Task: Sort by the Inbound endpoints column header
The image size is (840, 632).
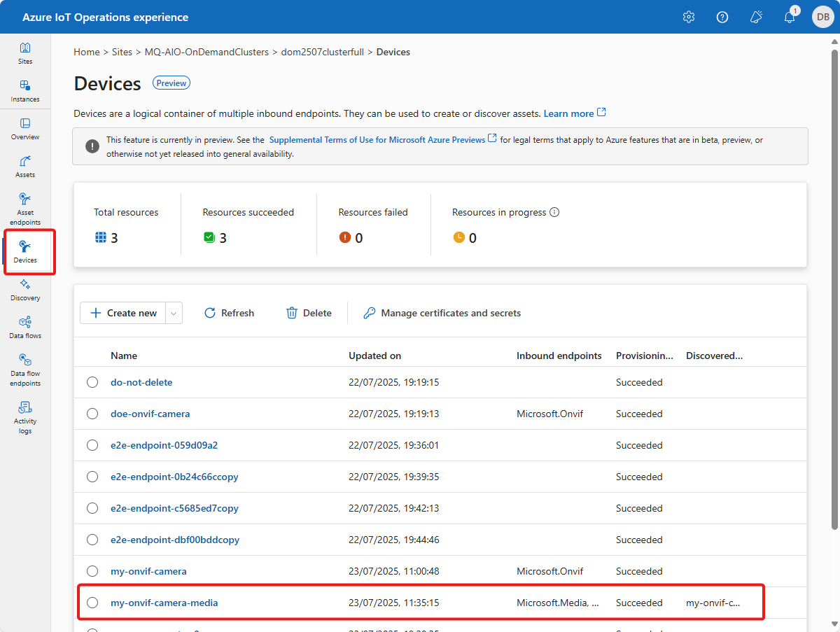Action: pyautogui.click(x=559, y=356)
